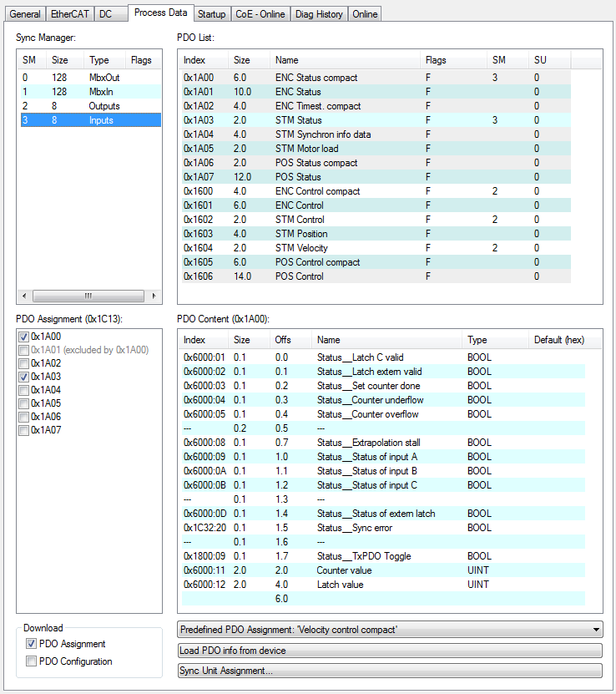Select the Inputs sync manager row
Screen dimensions: 616x694
[x=91, y=120]
